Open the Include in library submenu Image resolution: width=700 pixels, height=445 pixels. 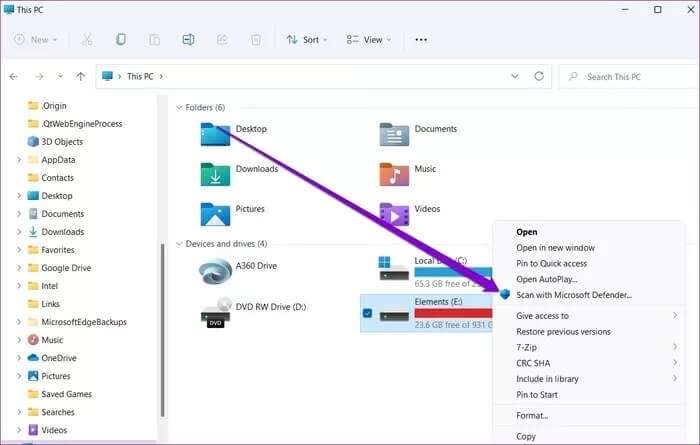589,379
